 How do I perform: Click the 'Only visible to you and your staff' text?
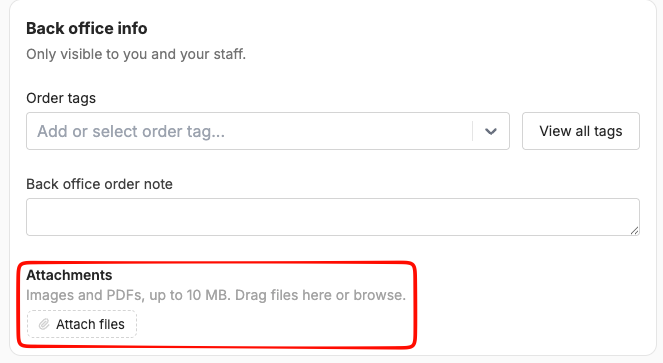[136, 54]
